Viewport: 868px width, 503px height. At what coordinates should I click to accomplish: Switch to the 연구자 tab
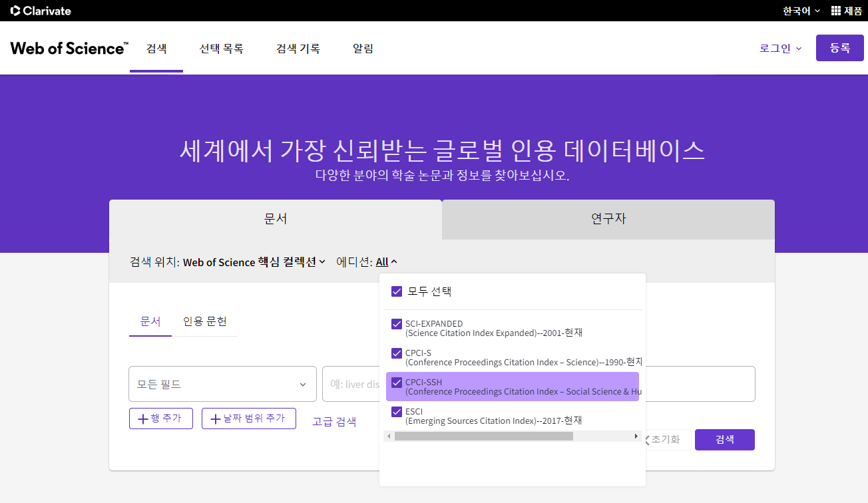[x=608, y=219]
